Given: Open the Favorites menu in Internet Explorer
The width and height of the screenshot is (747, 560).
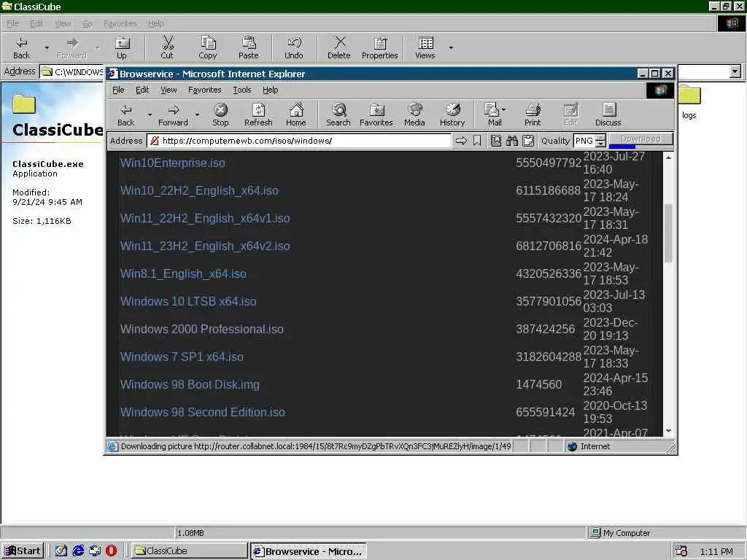Looking at the screenshot, I should [205, 90].
